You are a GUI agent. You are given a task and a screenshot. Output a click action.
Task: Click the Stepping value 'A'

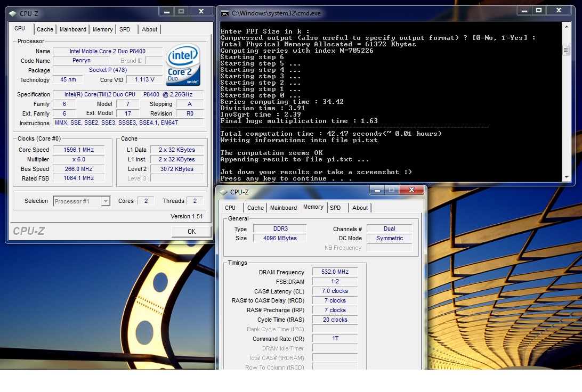(x=190, y=104)
